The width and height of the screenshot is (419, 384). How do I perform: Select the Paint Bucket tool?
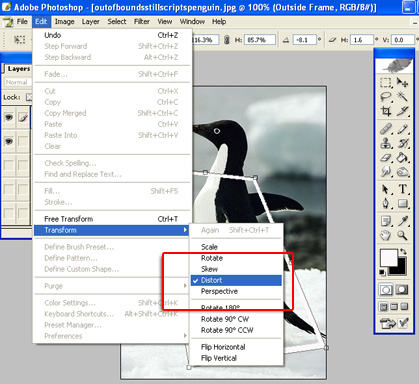pos(402,157)
